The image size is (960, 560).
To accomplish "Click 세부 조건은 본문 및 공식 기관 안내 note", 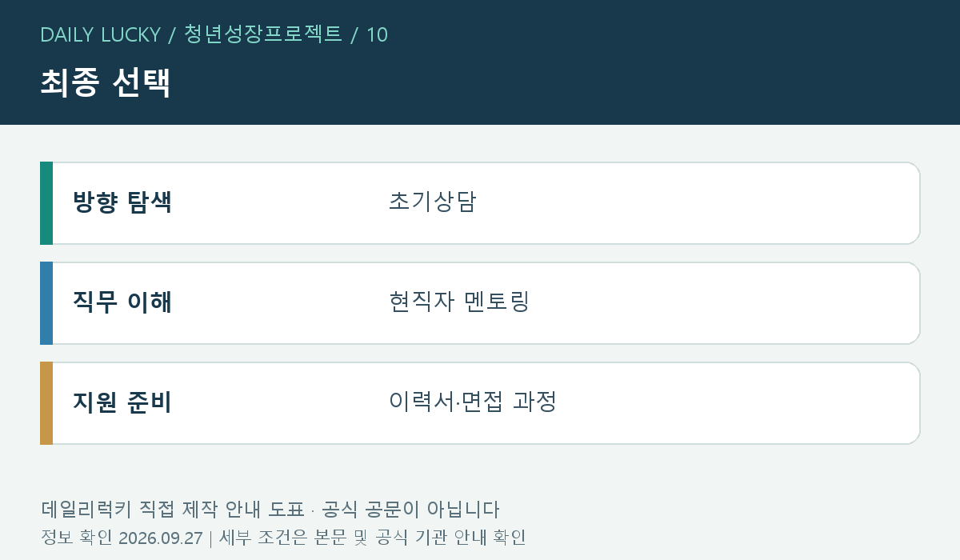I will pyautogui.click(x=372, y=537).
